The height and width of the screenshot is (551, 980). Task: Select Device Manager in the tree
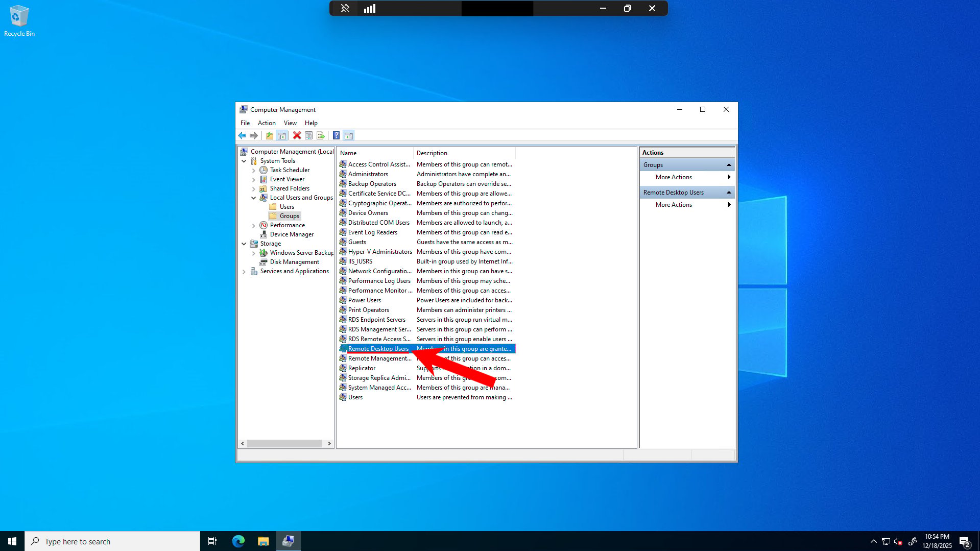292,234
